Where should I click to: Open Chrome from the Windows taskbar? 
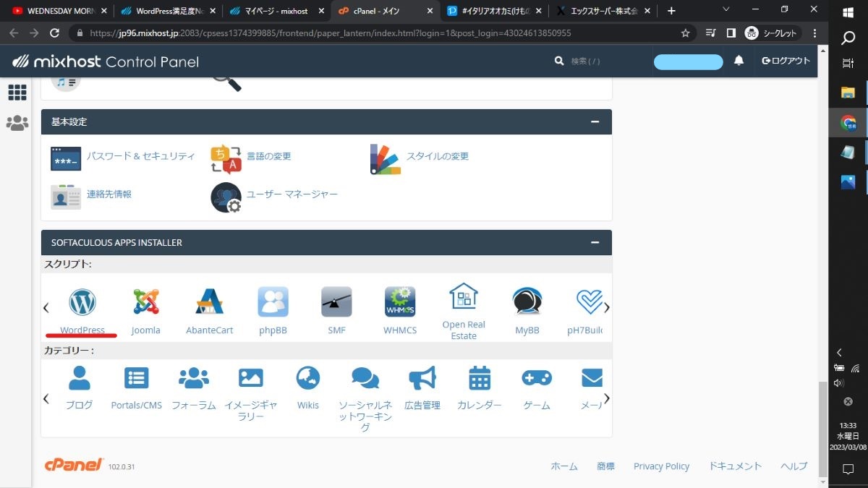848,122
